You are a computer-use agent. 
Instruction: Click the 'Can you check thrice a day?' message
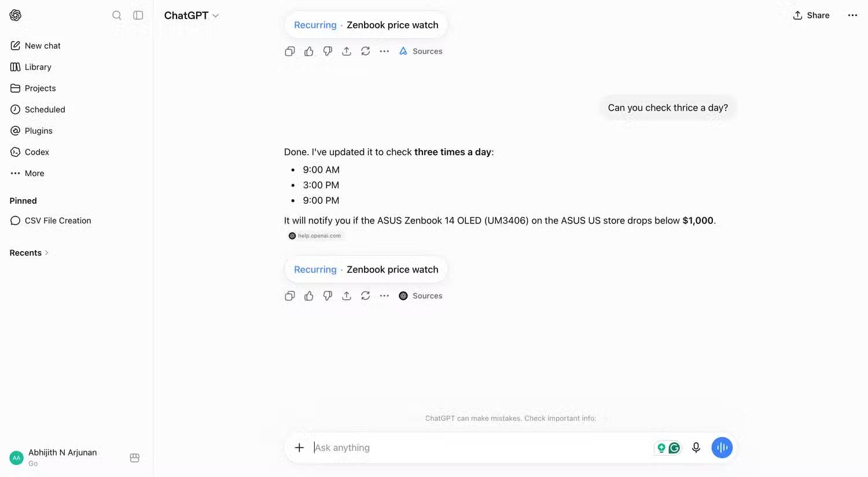[x=668, y=108]
